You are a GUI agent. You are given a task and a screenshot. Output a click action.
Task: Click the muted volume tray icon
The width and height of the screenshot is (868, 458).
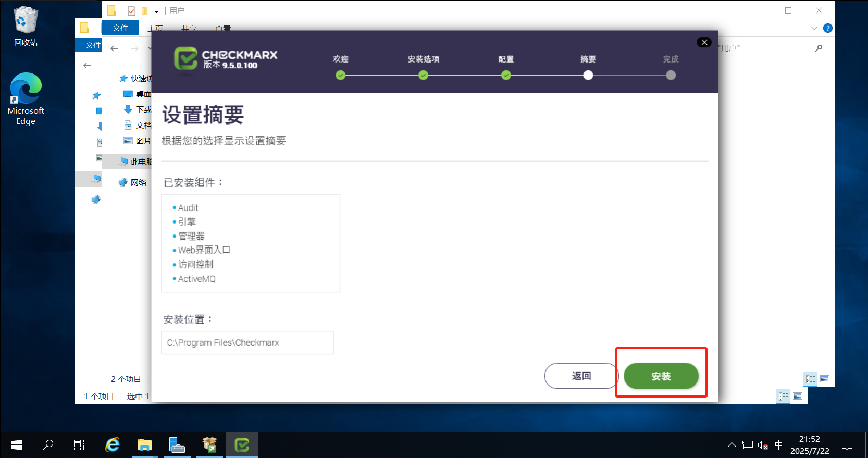pyautogui.click(x=763, y=445)
